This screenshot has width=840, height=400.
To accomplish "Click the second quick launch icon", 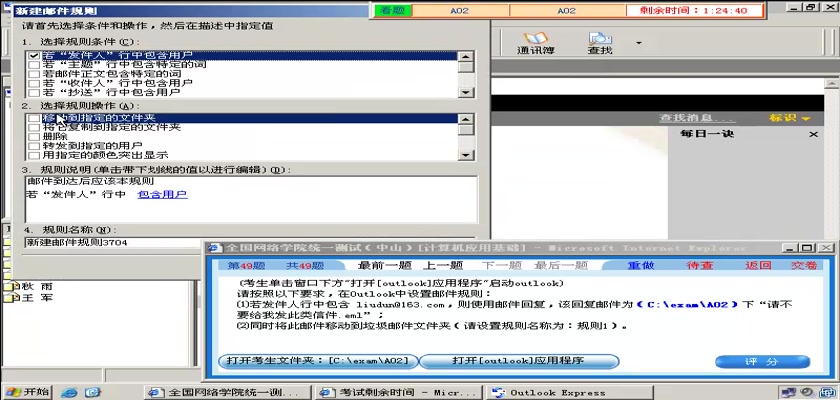I will tap(93, 393).
